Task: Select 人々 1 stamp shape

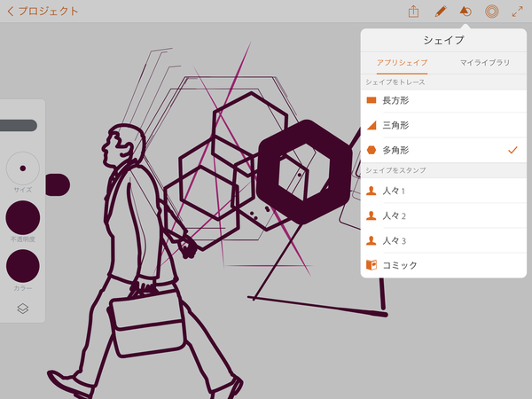Action: click(x=443, y=191)
